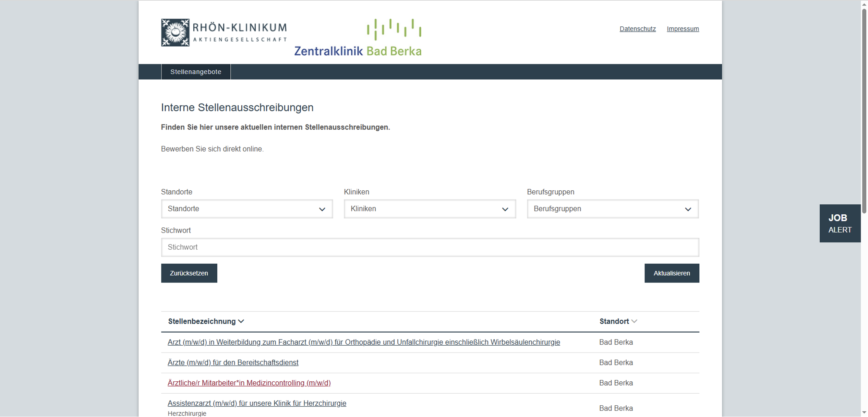Open Ärztliche/r Mitarbeiter*in Medizincontrolling posting

coord(249,383)
